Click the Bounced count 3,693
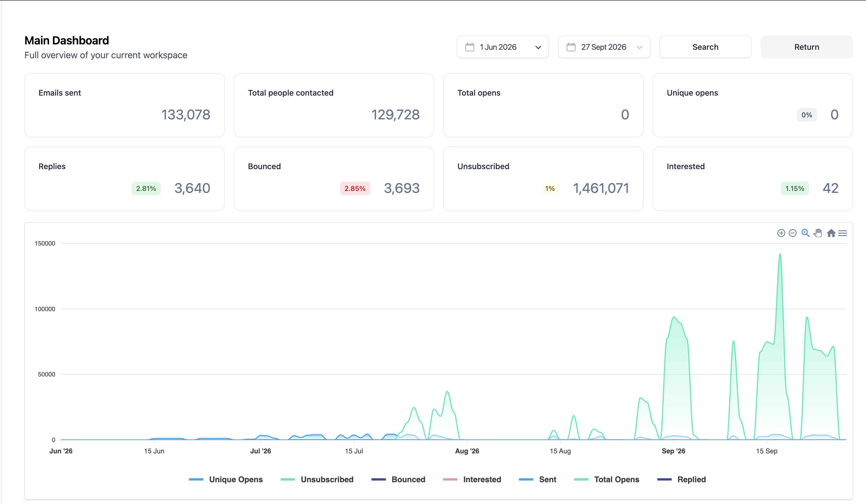866x504 pixels. click(402, 188)
